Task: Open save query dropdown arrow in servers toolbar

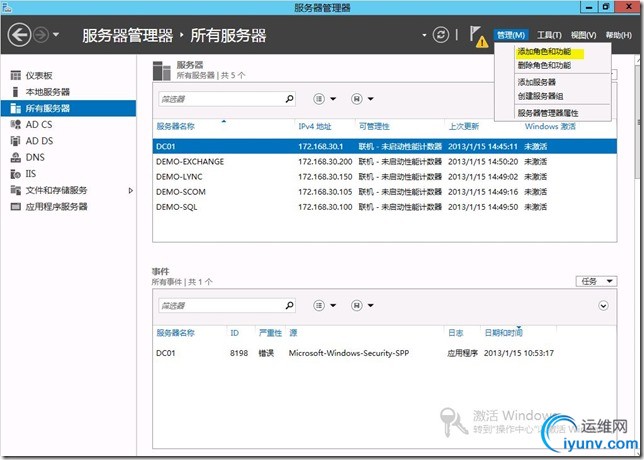Action: tap(370, 99)
